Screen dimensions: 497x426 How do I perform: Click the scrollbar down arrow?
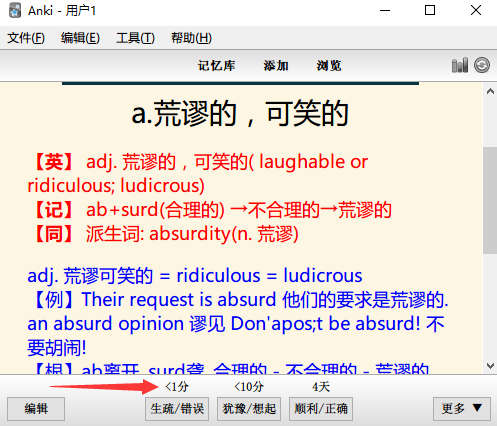coord(490,366)
